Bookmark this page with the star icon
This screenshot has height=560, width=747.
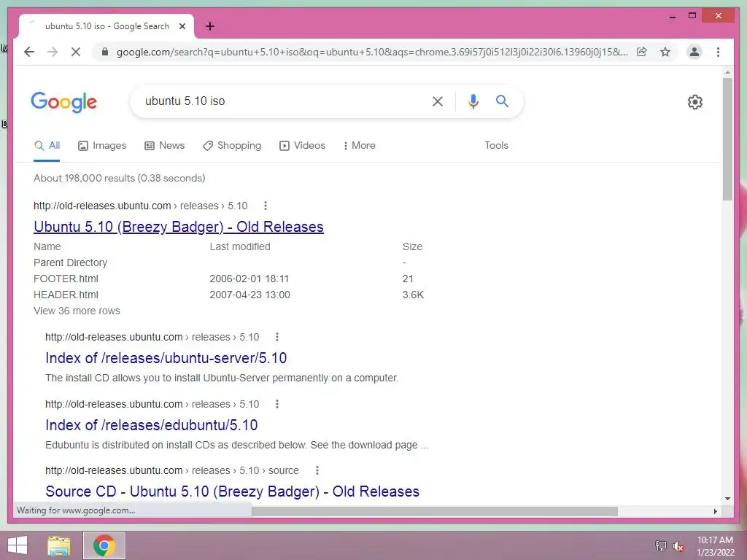click(665, 52)
